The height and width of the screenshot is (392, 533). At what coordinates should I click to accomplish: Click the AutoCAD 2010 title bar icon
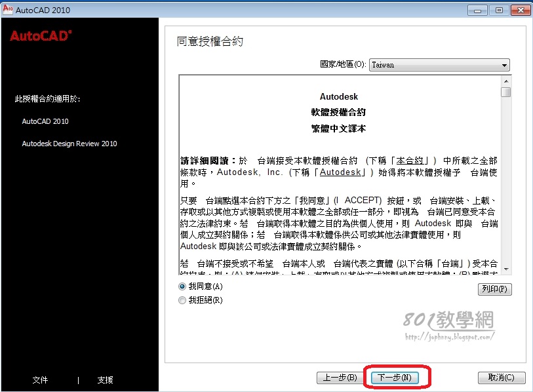point(7,10)
